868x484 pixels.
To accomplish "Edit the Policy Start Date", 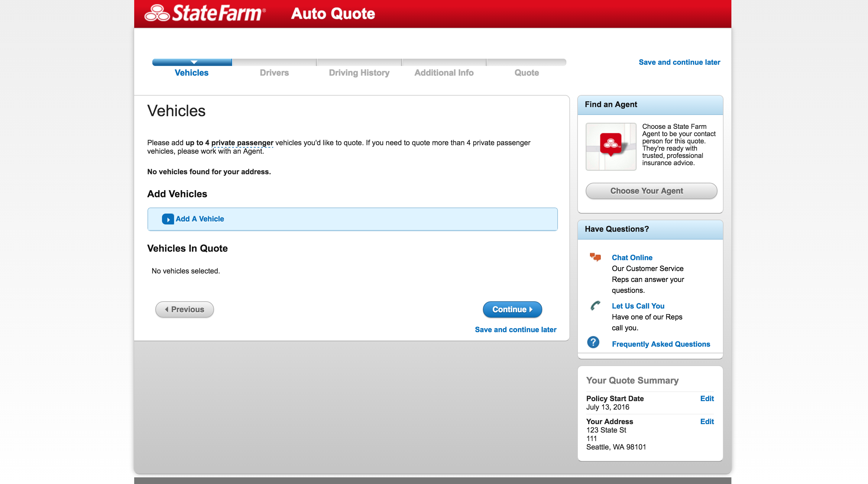I will click(x=707, y=398).
